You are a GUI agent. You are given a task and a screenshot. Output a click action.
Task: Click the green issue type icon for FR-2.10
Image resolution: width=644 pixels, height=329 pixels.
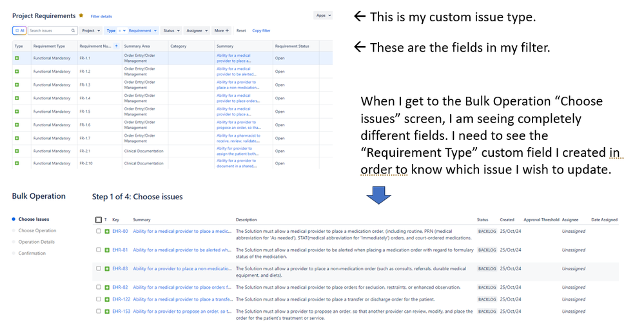point(17,163)
